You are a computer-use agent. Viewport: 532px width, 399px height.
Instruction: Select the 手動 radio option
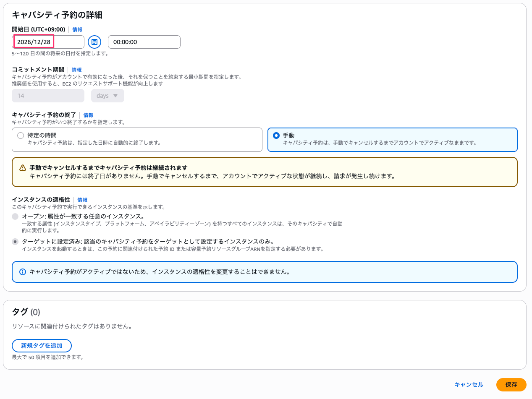(x=276, y=136)
